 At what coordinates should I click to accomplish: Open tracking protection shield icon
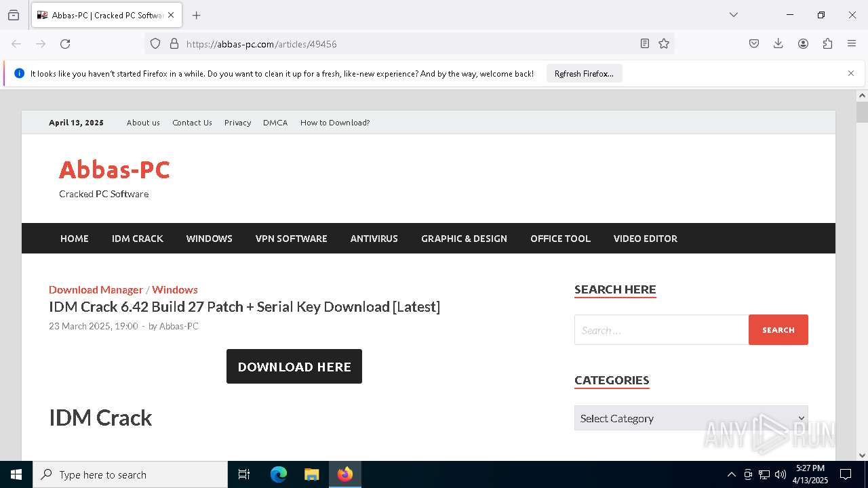tap(155, 43)
